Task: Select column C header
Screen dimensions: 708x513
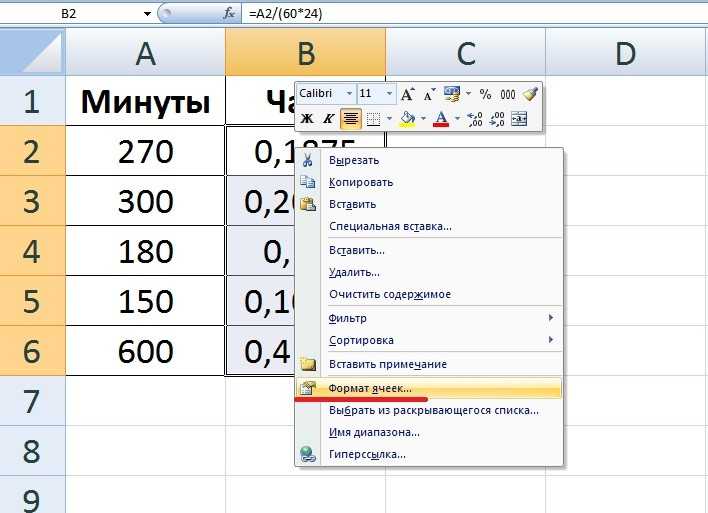Action: click(x=466, y=52)
